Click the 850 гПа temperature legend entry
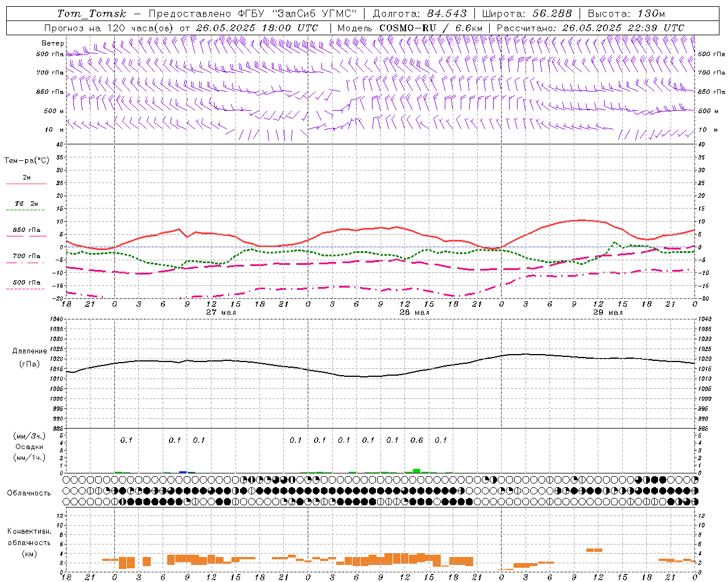The width and height of the screenshot is (728, 582). coord(26,232)
